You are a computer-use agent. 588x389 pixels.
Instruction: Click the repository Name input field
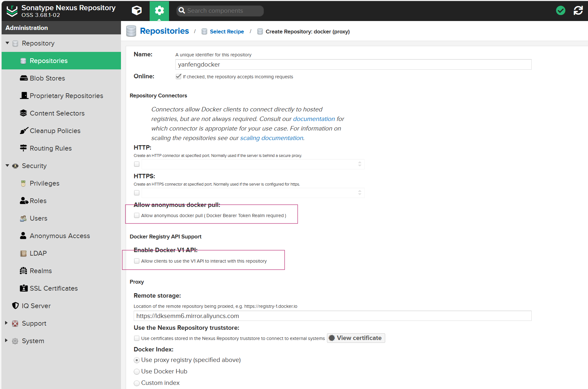(x=353, y=64)
